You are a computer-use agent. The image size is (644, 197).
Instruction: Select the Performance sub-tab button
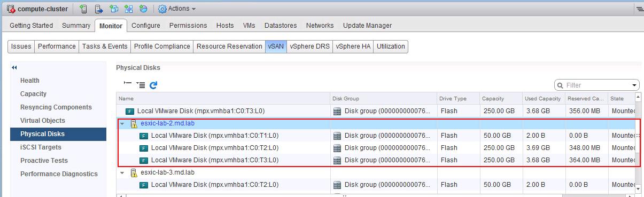click(57, 46)
